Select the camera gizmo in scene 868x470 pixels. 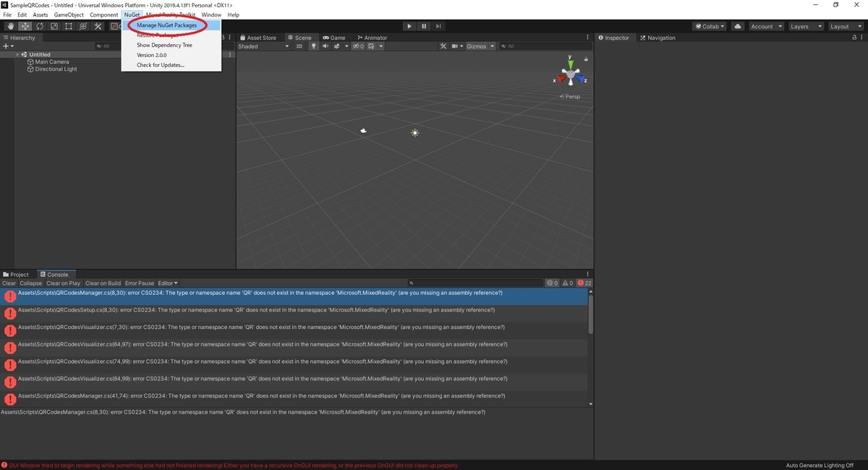363,131
